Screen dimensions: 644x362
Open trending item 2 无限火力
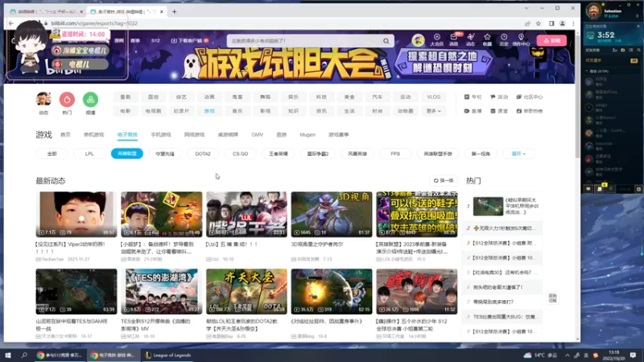(505, 228)
